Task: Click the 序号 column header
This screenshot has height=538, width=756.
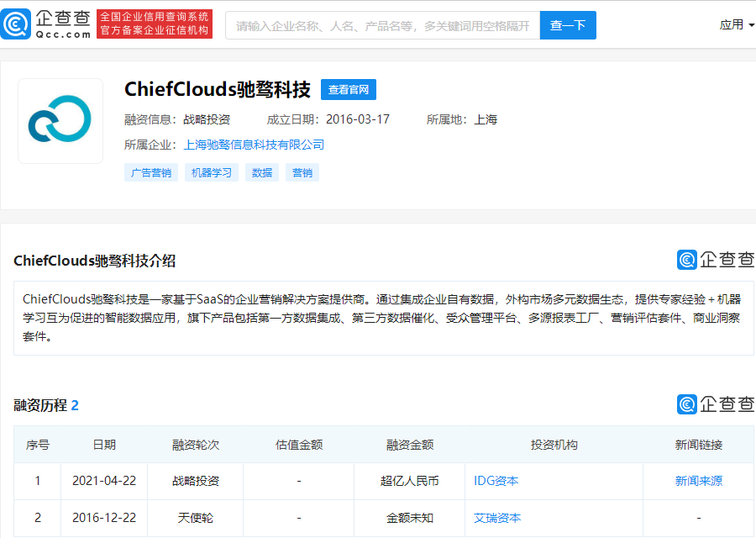Action: point(38,445)
